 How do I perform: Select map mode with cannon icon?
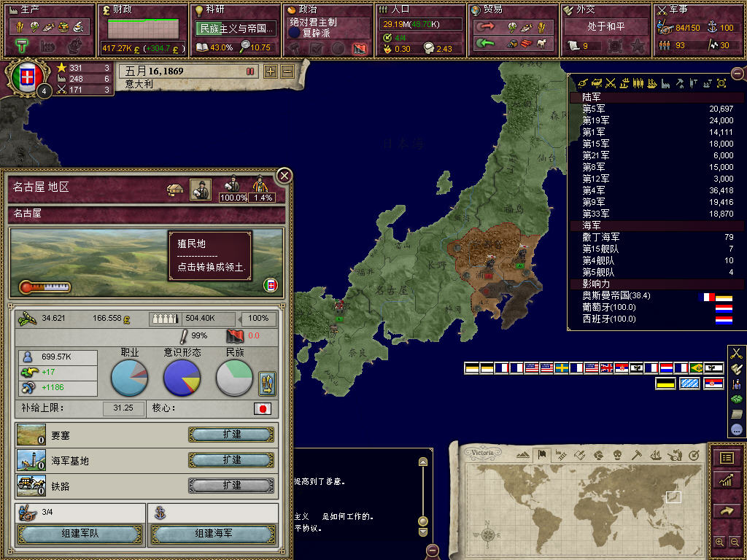[x=675, y=455]
